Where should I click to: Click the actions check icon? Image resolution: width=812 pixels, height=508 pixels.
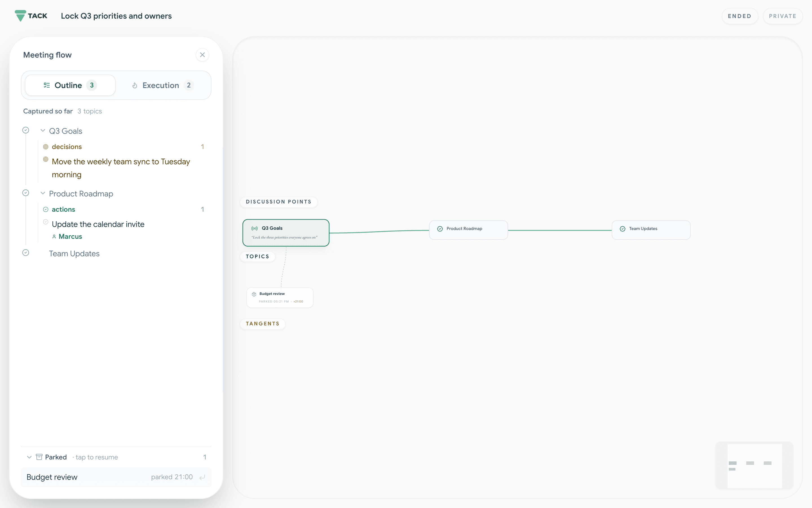[x=46, y=209]
